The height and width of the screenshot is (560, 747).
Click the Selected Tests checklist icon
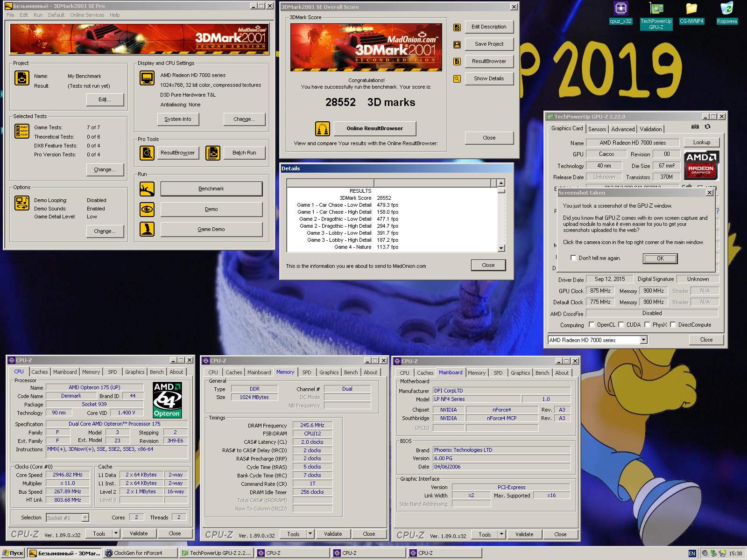(x=22, y=131)
